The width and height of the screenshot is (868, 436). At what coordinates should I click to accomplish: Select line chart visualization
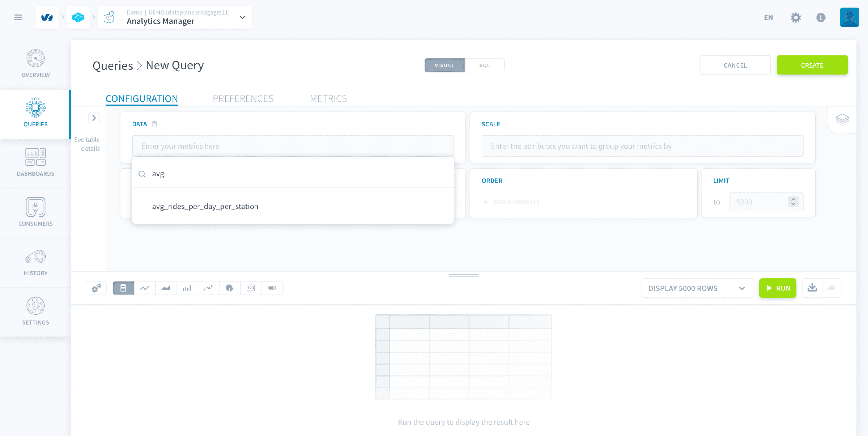tap(145, 288)
